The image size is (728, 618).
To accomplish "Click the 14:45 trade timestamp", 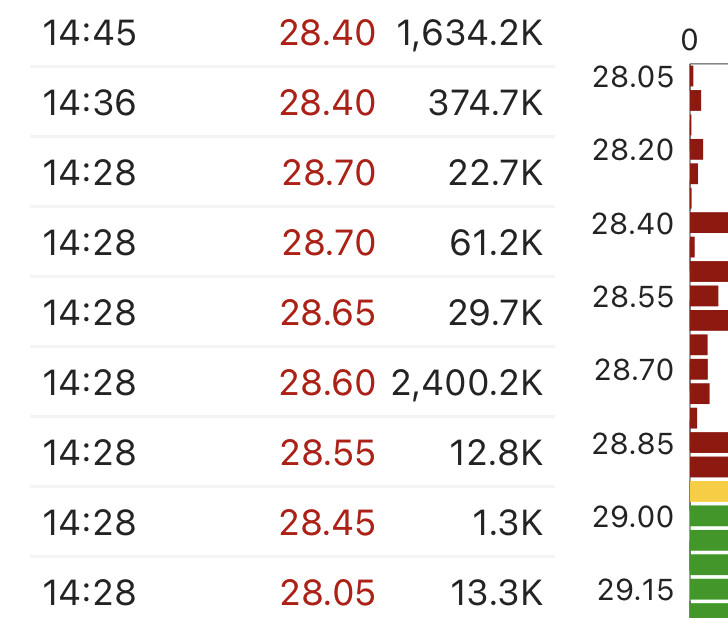I will pyautogui.click(x=89, y=33).
